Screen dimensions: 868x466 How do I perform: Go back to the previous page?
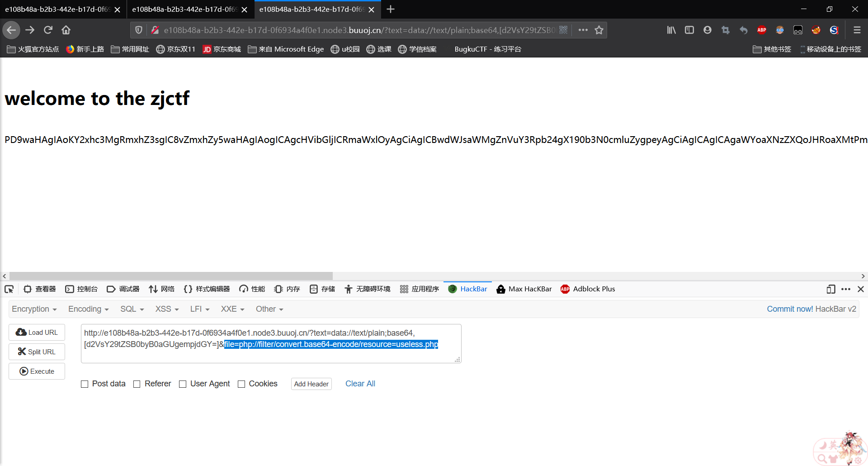click(11, 30)
